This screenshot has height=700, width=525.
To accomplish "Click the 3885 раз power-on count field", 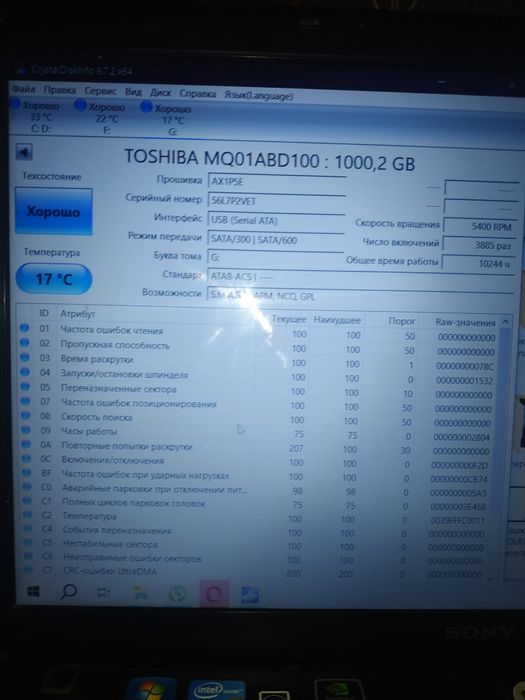I will [480, 245].
